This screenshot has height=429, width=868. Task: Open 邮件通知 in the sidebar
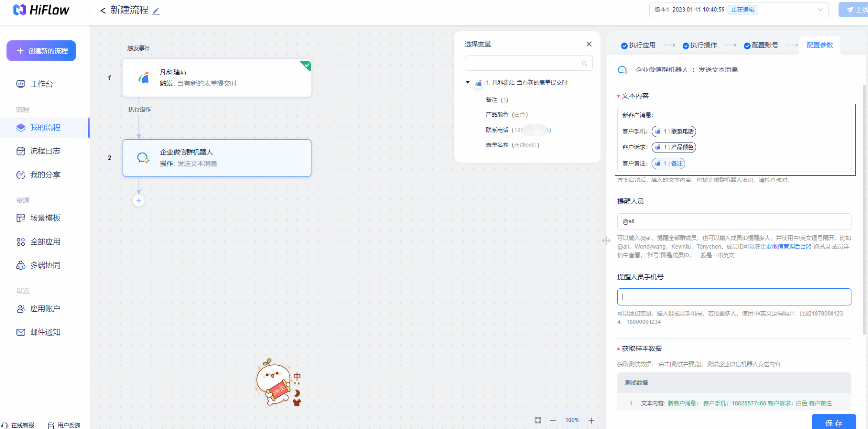click(x=45, y=332)
